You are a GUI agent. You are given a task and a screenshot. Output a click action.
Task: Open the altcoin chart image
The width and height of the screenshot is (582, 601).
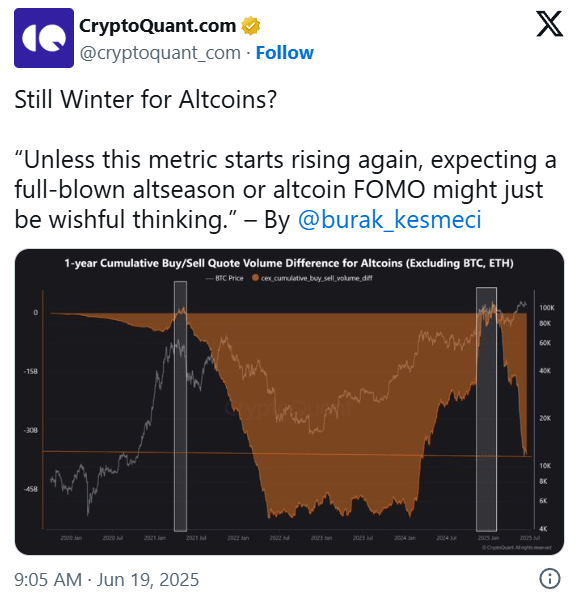click(x=289, y=401)
